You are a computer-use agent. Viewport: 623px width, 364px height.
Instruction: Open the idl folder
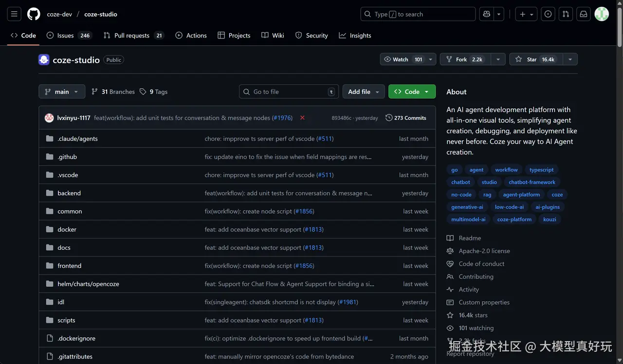click(61, 302)
